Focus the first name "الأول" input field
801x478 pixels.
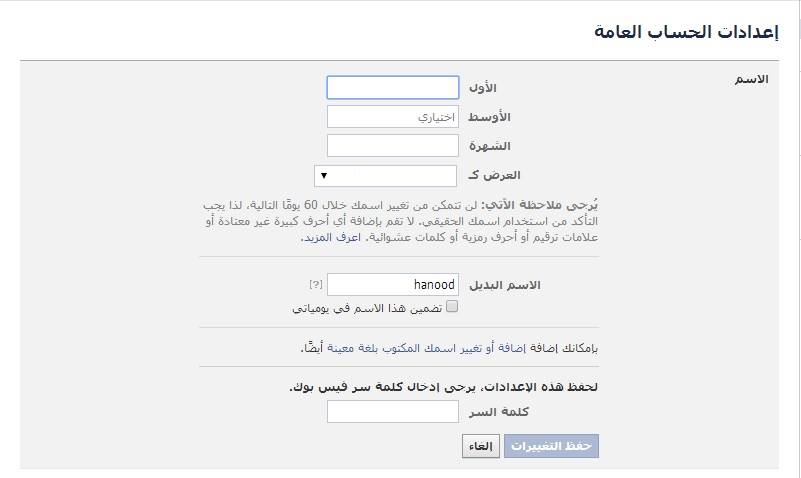392,88
